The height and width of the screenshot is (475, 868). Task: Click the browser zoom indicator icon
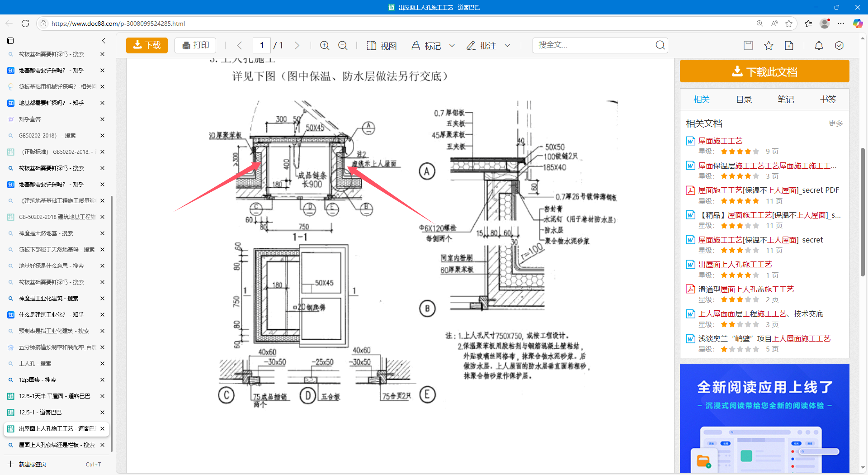[x=759, y=24]
